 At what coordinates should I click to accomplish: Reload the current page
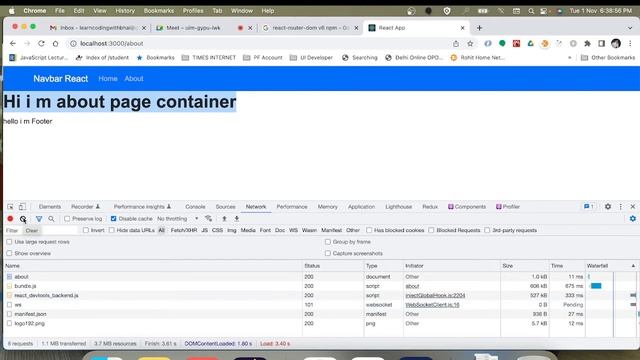[x=41, y=43]
